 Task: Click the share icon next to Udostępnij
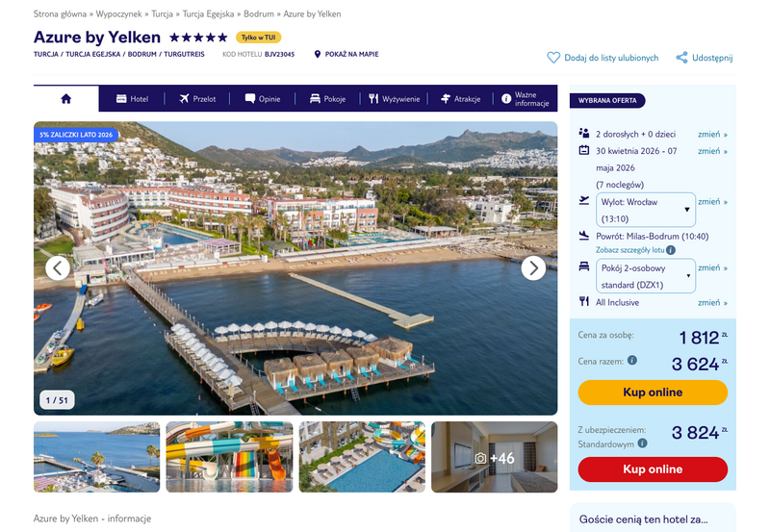tap(681, 58)
